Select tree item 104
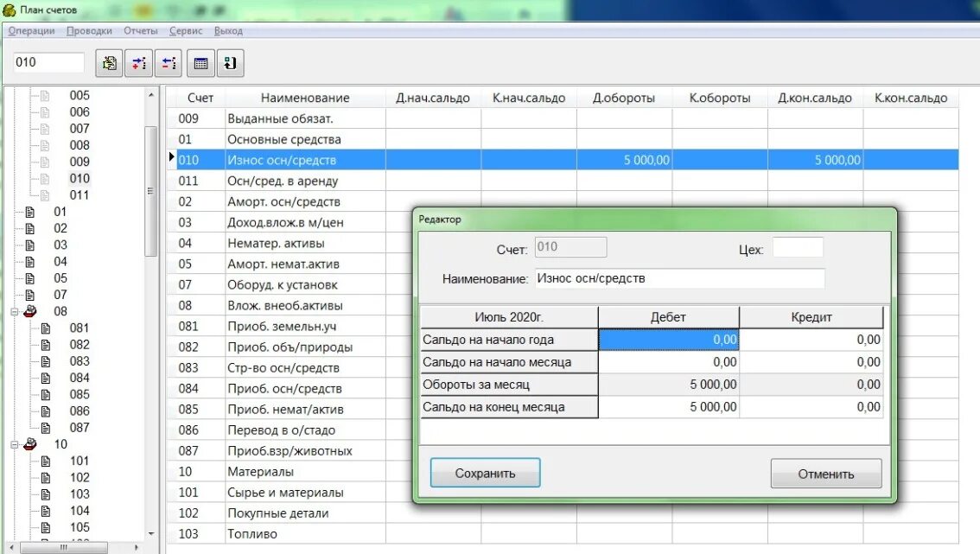Viewport: 980px width, 554px height. (x=80, y=511)
